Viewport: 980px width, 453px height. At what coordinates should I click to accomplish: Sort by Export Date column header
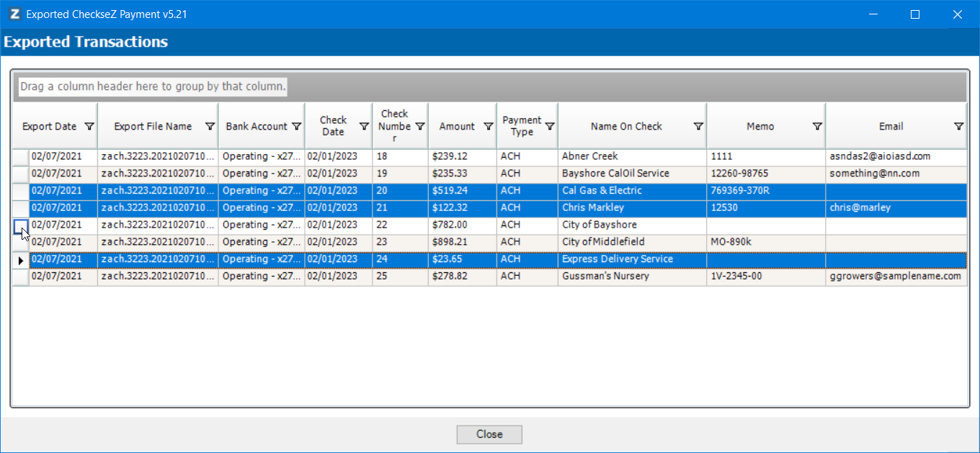[x=49, y=127]
